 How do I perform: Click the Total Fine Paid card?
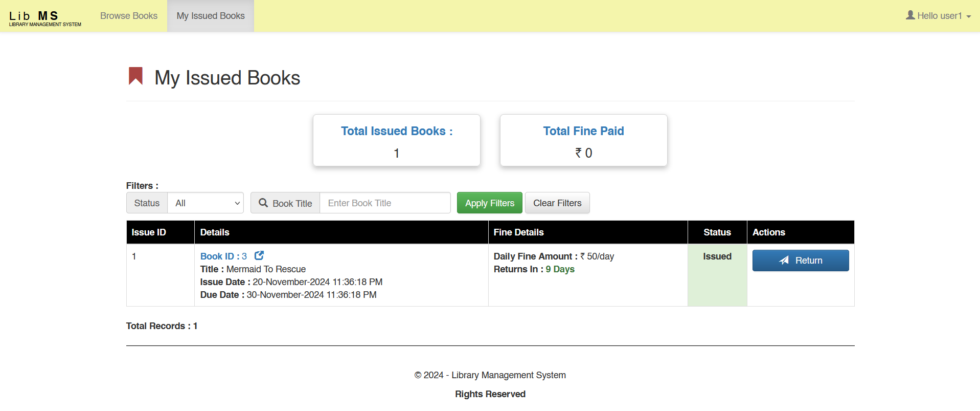click(584, 140)
